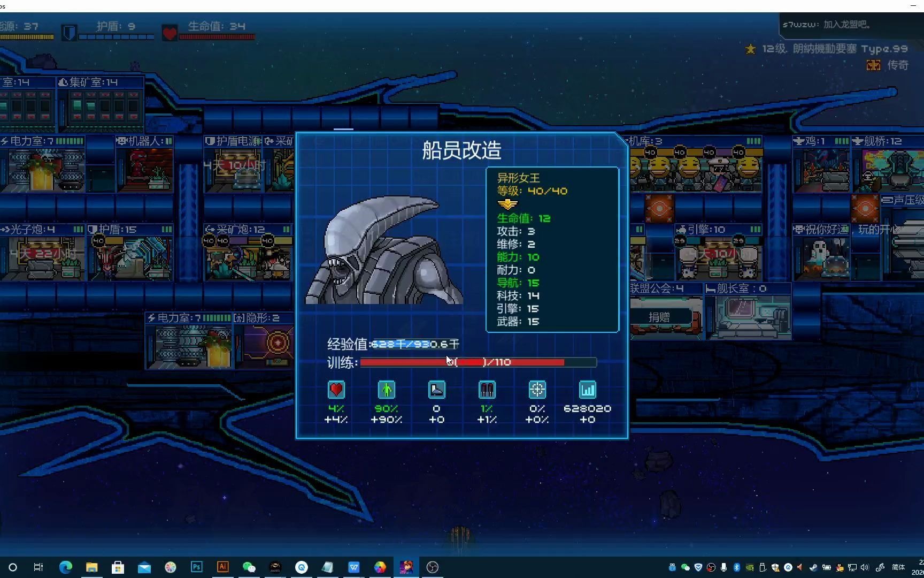The image size is (924, 578).
Task: Open Illustrator from taskbar
Action: [x=223, y=567]
